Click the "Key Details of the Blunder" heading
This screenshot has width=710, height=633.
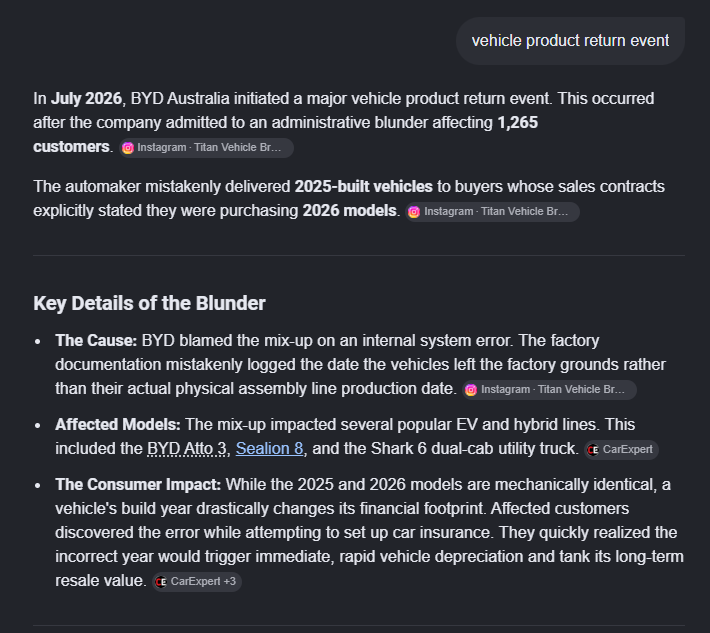149,303
